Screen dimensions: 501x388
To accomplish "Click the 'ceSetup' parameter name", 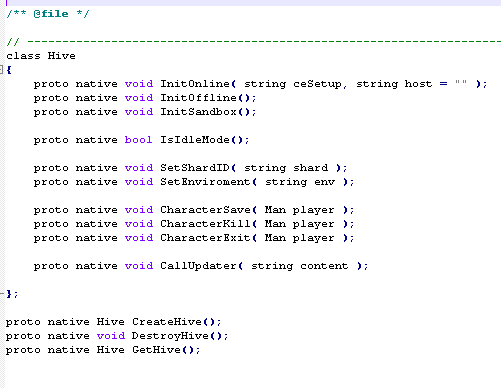I will [318, 84].
